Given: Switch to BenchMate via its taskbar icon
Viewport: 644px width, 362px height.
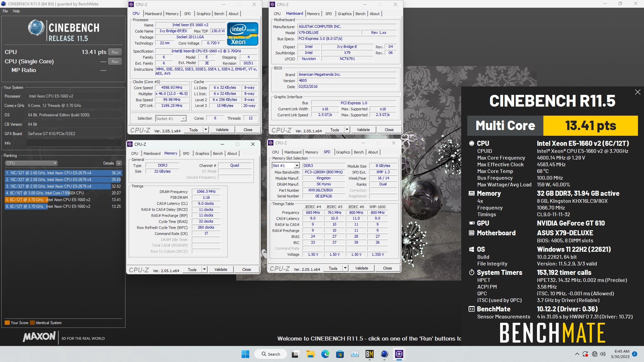Looking at the screenshot, I should click(369, 354).
